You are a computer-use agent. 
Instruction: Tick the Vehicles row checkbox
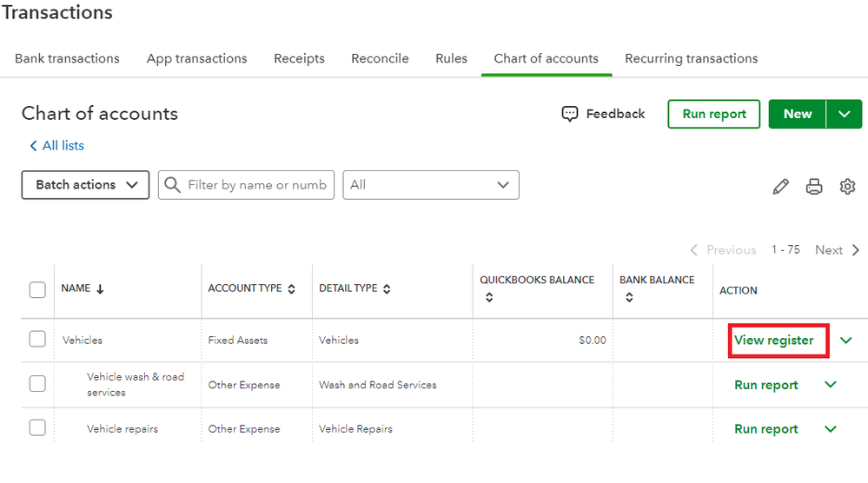click(37, 340)
